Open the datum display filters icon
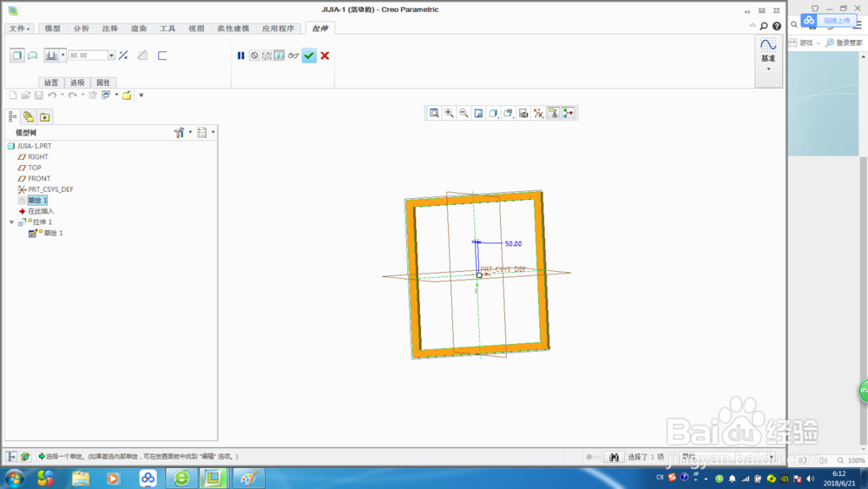 click(539, 114)
